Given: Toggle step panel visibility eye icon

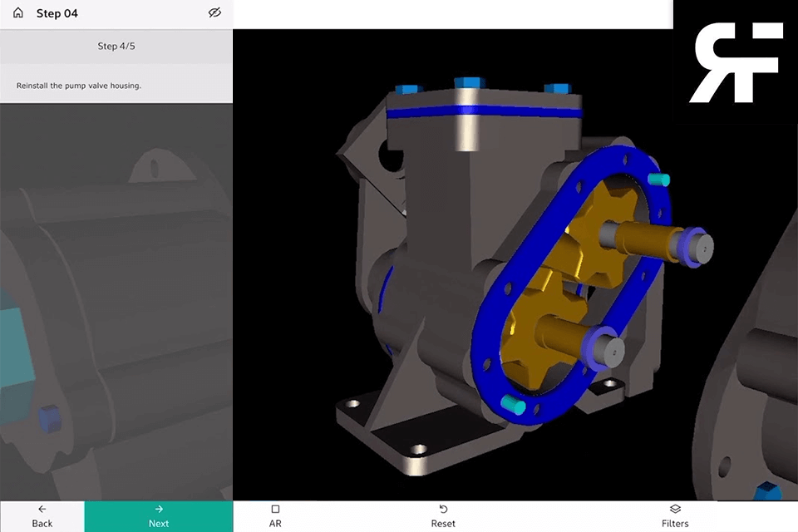Looking at the screenshot, I should [214, 12].
